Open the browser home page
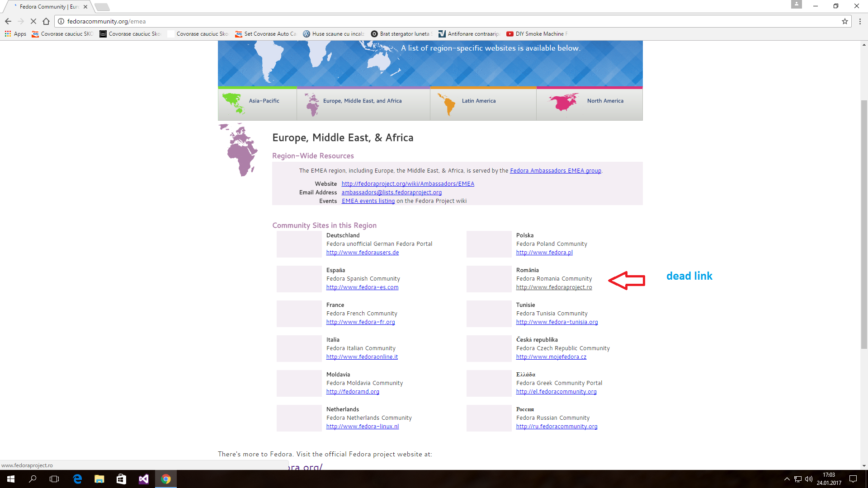 pos(46,21)
